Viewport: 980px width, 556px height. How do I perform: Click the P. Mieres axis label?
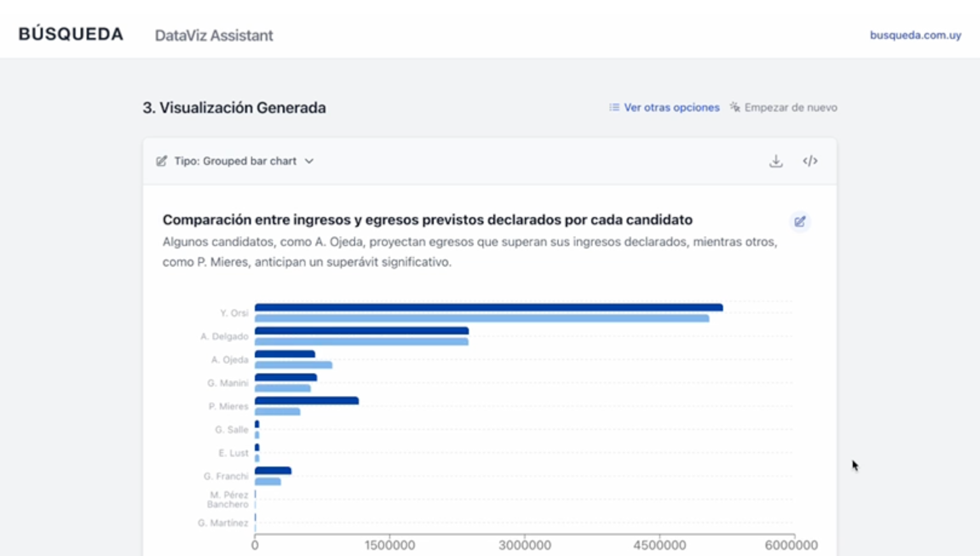click(x=228, y=406)
